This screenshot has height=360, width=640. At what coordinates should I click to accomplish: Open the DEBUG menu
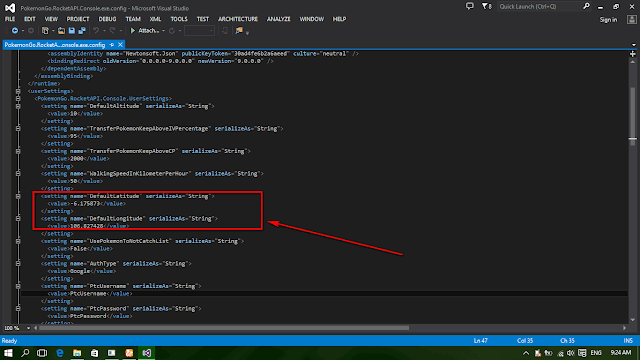point(107,19)
